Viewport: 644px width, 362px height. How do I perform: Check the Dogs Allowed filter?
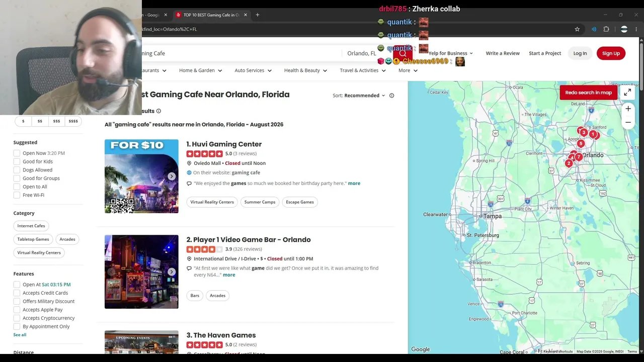pos(17,170)
